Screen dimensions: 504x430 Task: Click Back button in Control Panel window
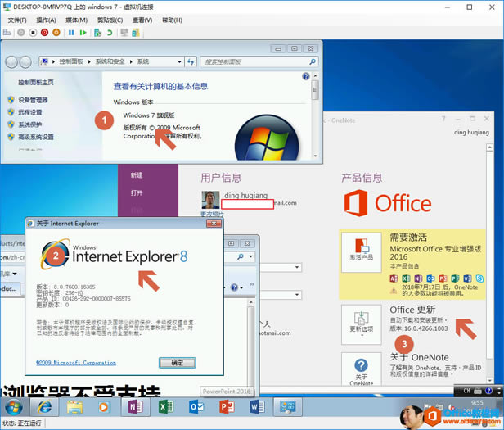point(12,61)
